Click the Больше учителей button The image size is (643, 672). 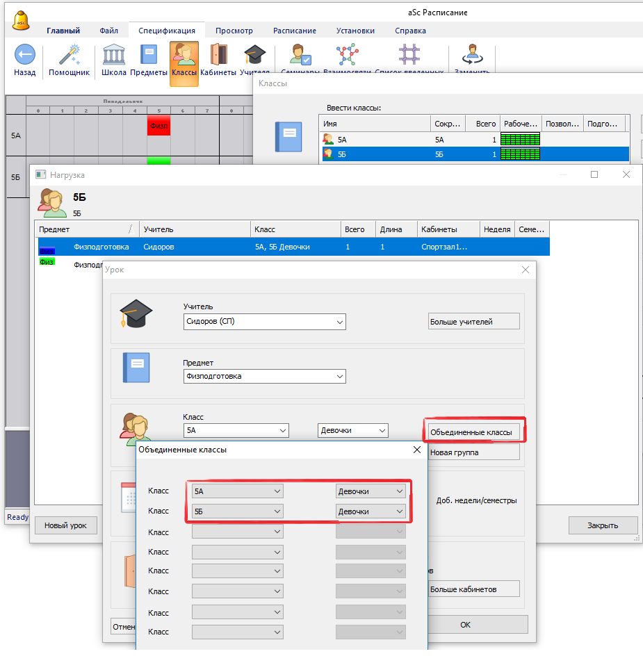(x=473, y=322)
